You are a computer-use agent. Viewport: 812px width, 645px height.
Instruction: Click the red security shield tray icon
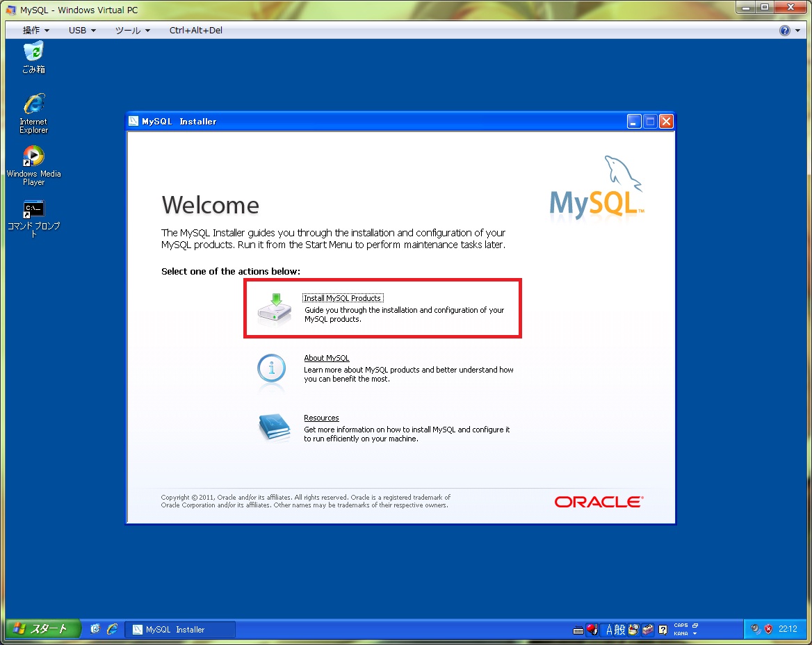tap(768, 629)
